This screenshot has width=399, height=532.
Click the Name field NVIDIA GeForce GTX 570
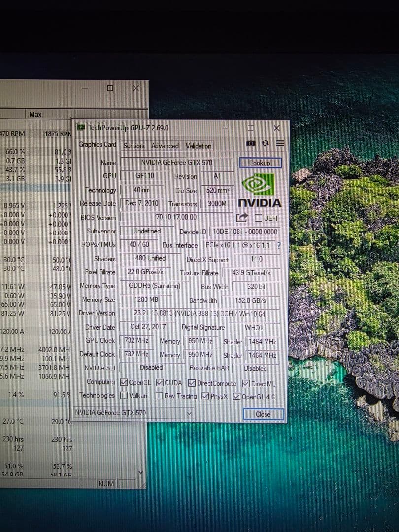pos(177,162)
